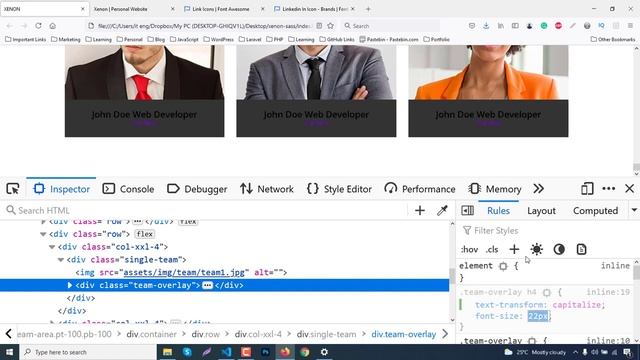This screenshot has width=640, height=360.
Task: Expand team-overlay ellipsis badge
Action: coord(207,285)
